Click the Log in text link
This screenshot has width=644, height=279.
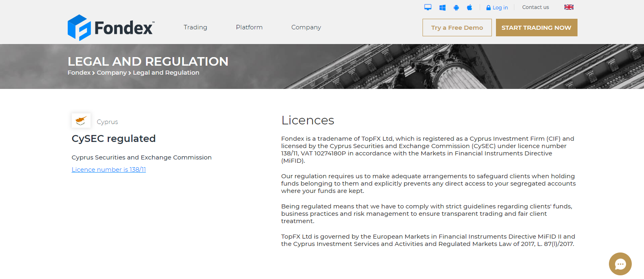[500, 8]
